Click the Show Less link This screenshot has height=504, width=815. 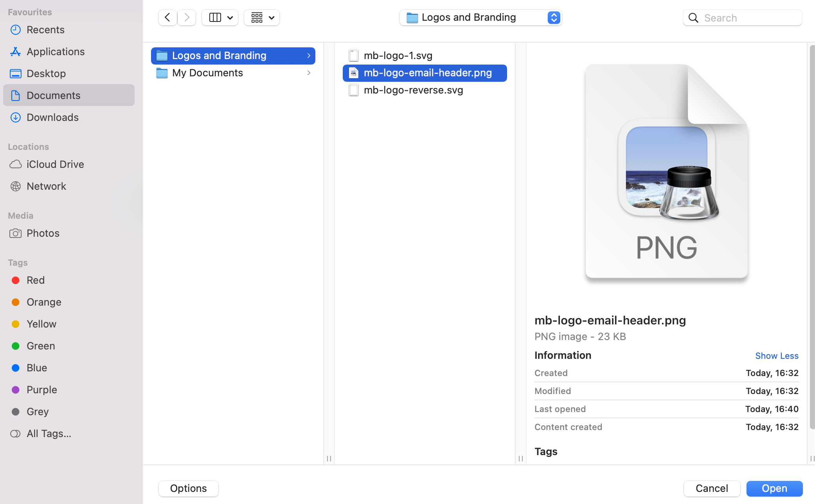click(x=777, y=355)
